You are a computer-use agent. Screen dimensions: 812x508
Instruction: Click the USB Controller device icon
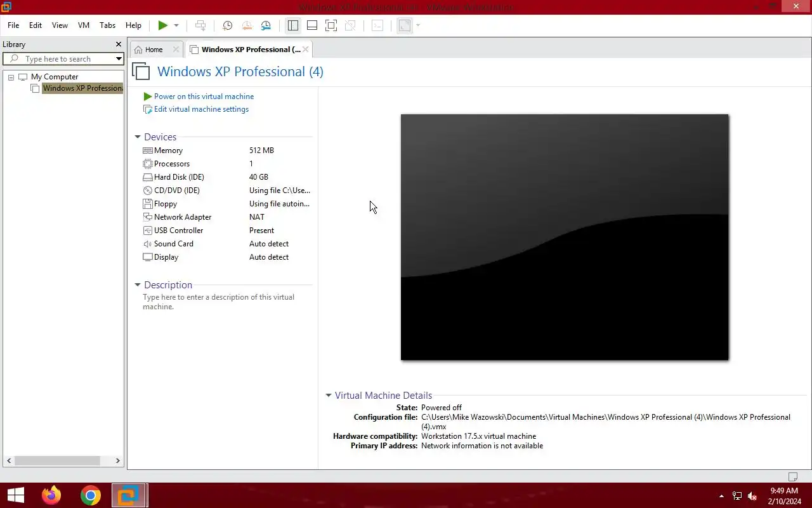click(148, 231)
